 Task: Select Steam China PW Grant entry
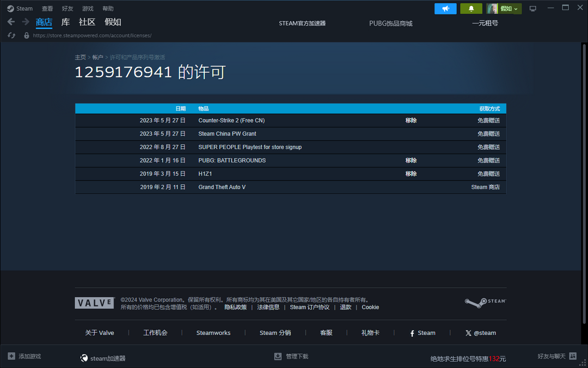click(x=227, y=134)
